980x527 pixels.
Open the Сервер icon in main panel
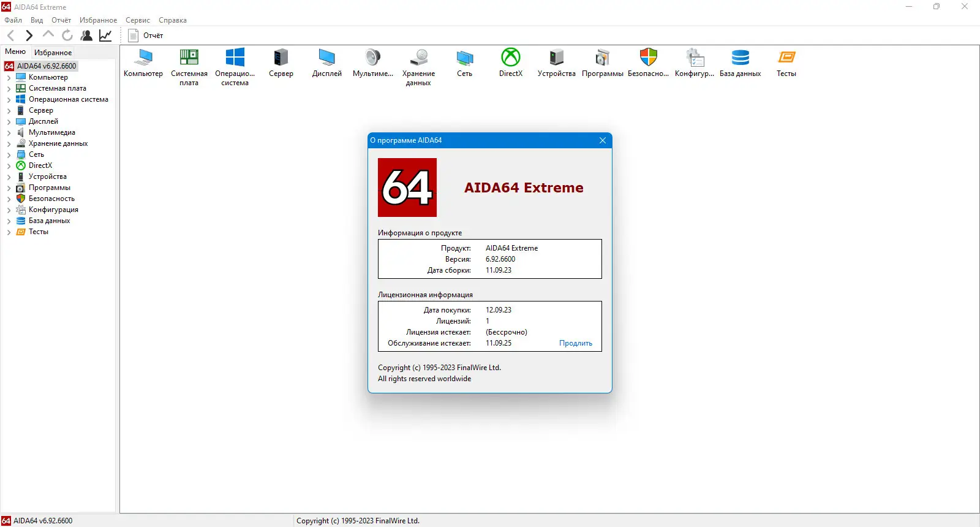coord(281,63)
